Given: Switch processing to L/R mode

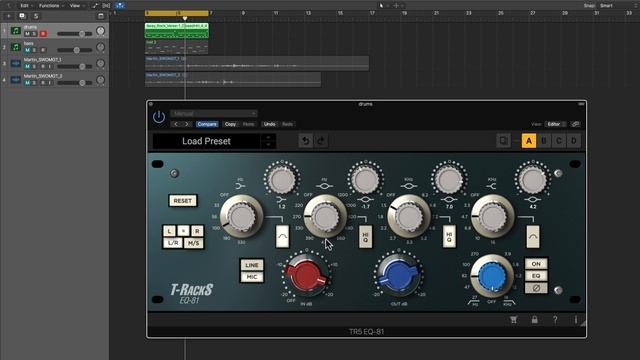Looking at the screenshot, I should coord(173,243).
